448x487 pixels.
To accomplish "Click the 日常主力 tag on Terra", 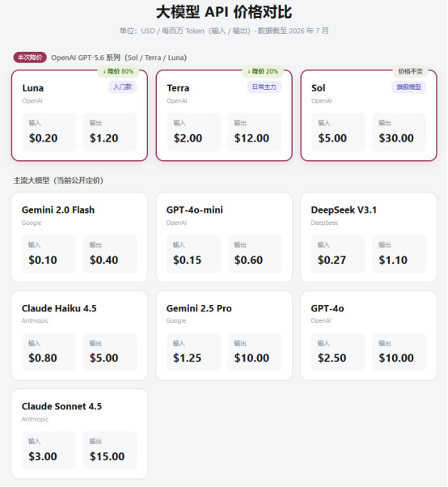I will (x=264, y=87).
